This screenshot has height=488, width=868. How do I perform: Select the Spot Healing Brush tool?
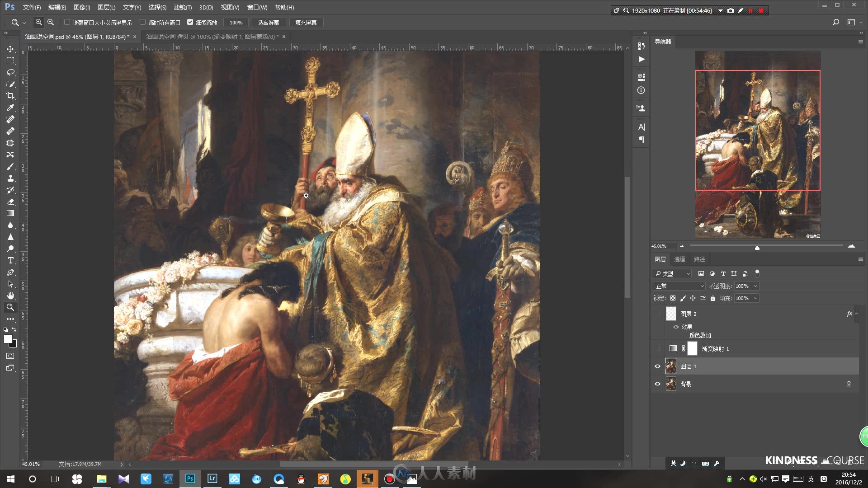pos(10,119)
